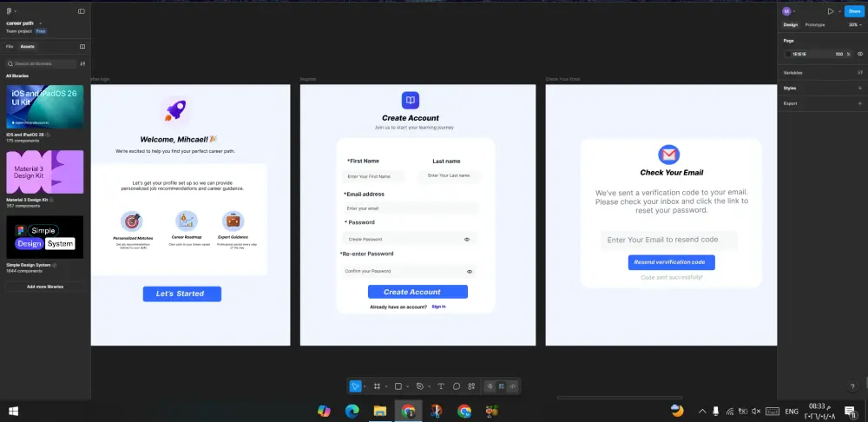Open Microsoft Edge from the taskbar
Viewport: 868px width, 422px height.
(x=352, y=411)
